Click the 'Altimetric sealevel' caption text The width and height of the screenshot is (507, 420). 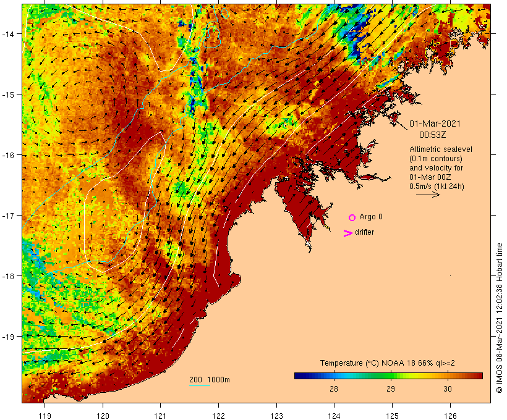(x=441, y=149)
